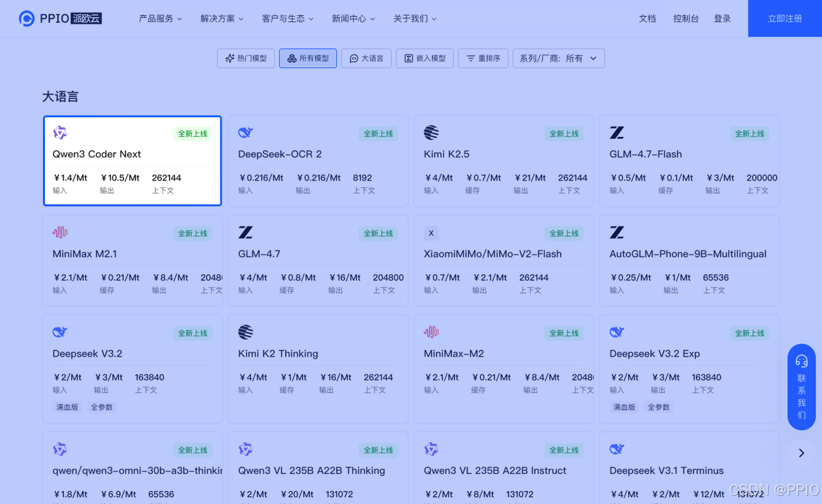
Task: Open the Kimi K2 Thinking model title
Action: tap(278, 354)
